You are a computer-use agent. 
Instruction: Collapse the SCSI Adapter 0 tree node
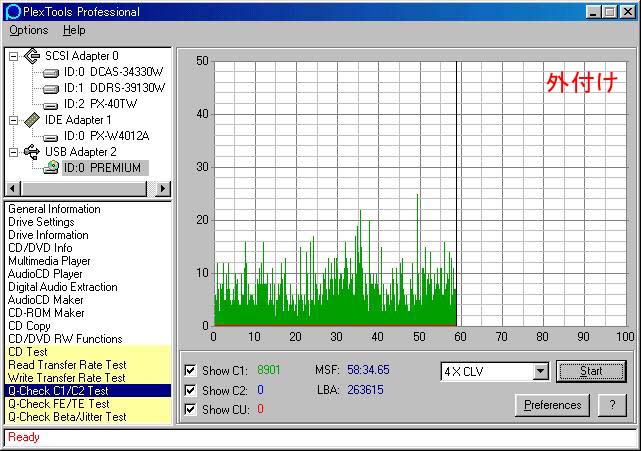click(13, 56)
